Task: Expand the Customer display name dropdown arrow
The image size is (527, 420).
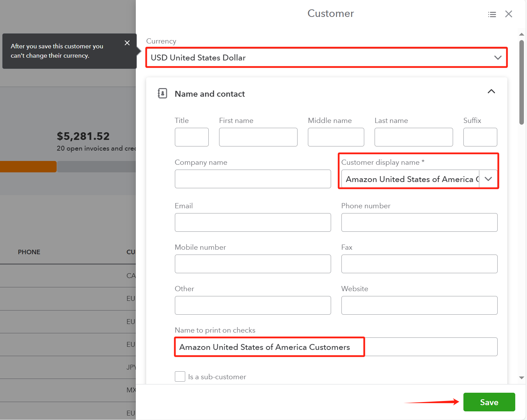Action: coord(488,179)
